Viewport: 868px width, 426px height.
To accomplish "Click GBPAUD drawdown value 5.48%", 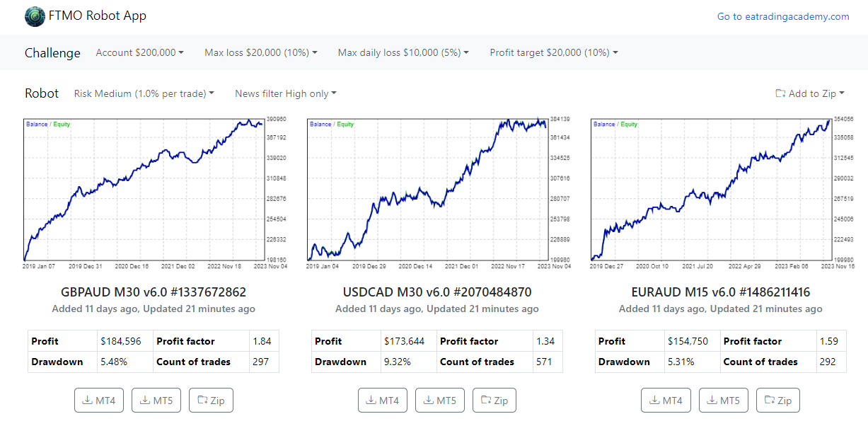I will tap(113, 362).
